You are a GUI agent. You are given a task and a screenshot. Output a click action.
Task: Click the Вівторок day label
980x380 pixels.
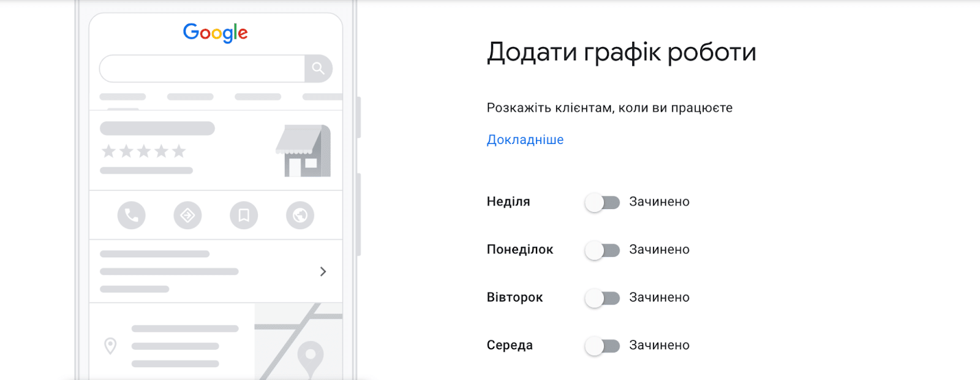click(x=515, y=297)
